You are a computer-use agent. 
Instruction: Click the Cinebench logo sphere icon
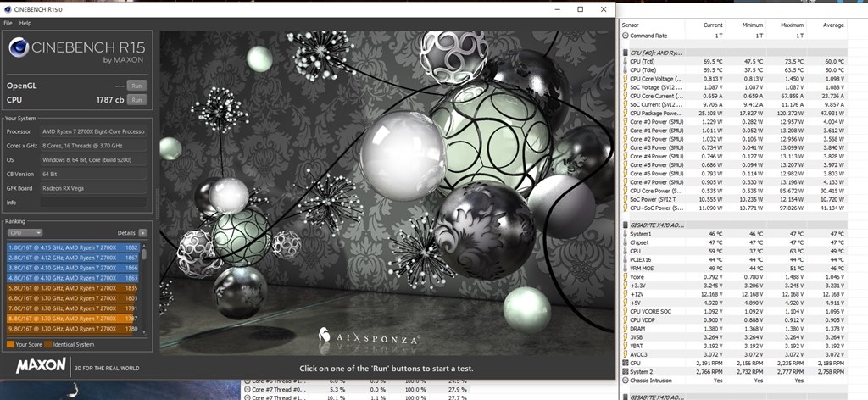(19, 47)
